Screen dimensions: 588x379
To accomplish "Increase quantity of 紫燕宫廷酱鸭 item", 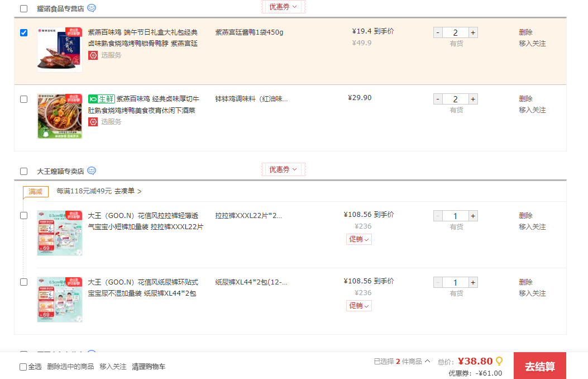I will pyautogui.click(x=474, y=32).
